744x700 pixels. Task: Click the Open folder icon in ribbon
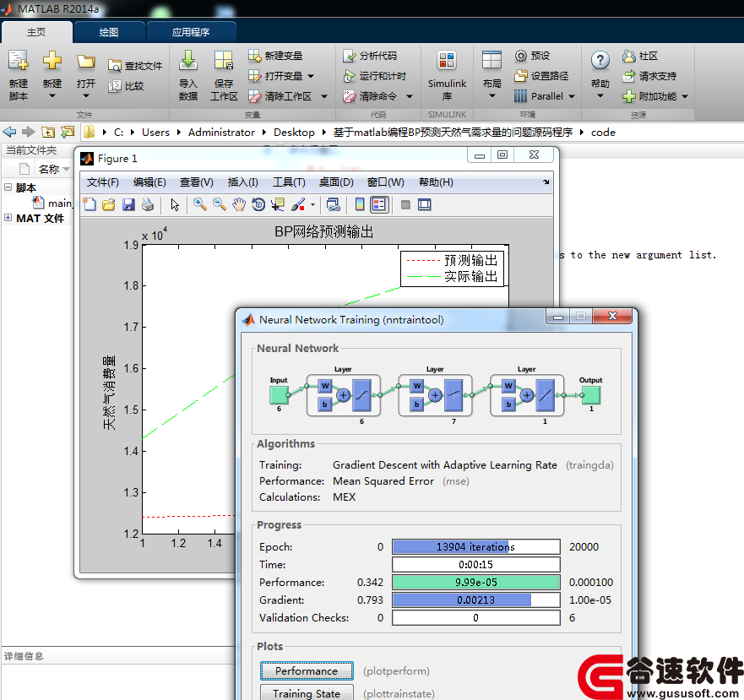pyautogui.click(x=86, y=62)
